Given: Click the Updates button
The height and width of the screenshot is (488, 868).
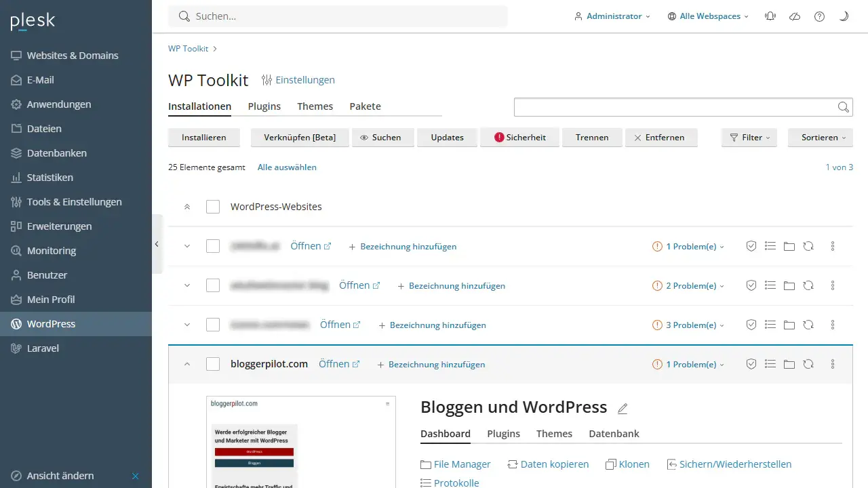Looking at the screenshot, I should [448, 138].
